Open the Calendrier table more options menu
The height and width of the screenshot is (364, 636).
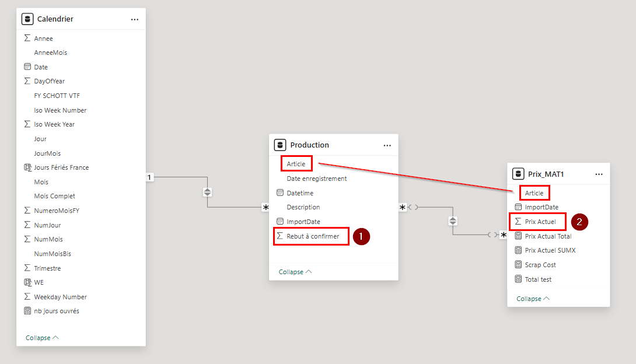click(135, 19)
